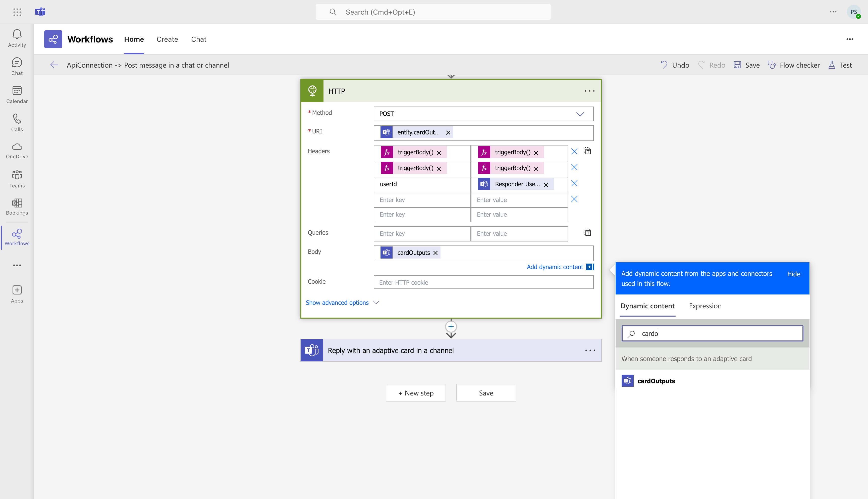Switch Headers to text mode icon
The width and height of the screenshot is (868, 499).
click(587, 151)
